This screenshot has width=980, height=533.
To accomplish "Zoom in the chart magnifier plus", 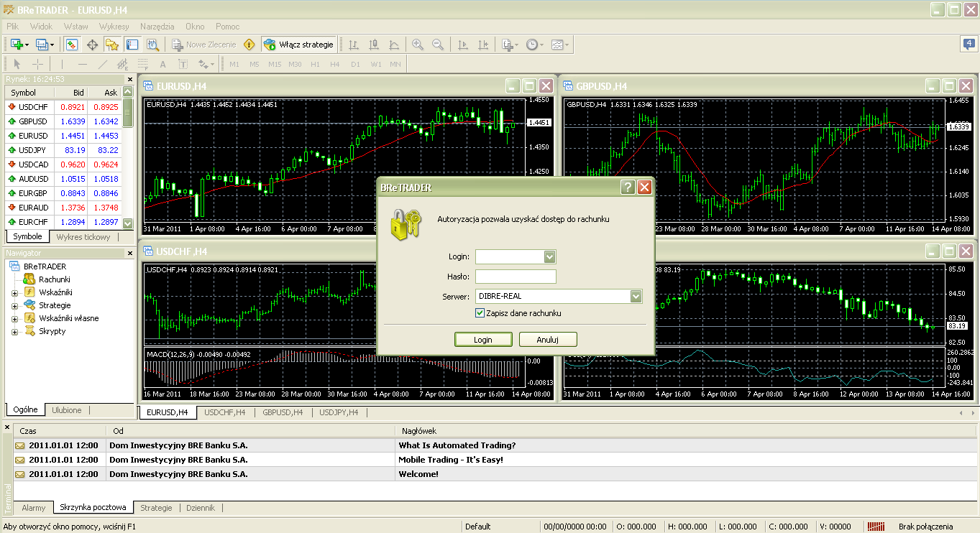I will pos(418,45).
